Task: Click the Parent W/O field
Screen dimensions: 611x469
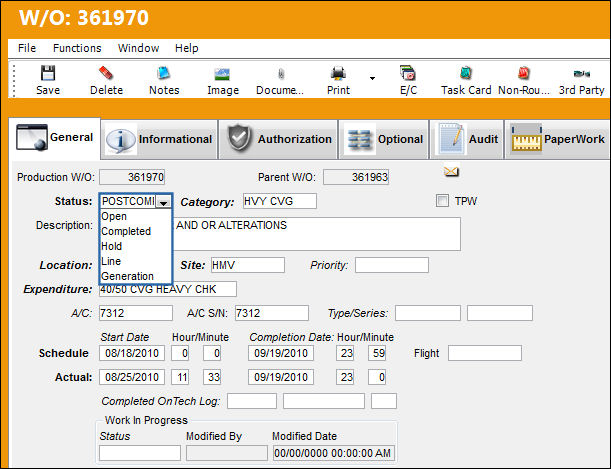Action: point(356,177)
